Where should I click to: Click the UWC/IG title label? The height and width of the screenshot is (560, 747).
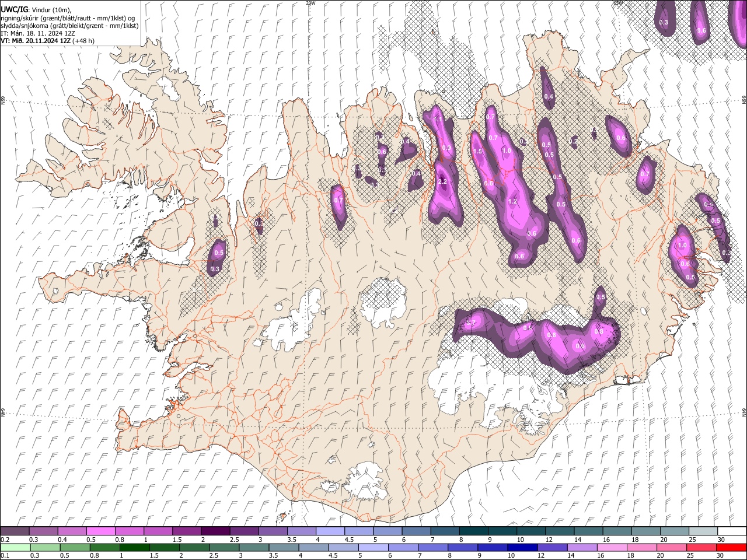tap(14, 9)
